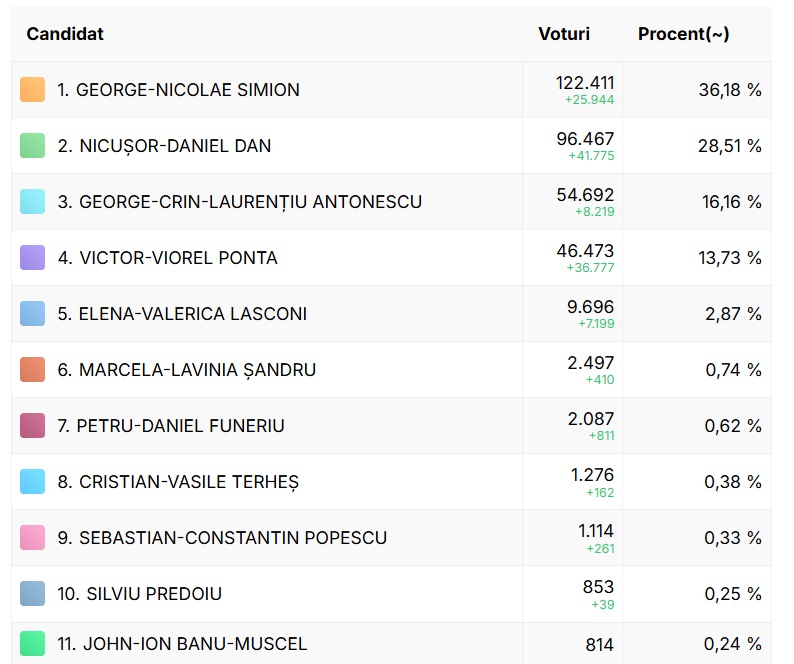The height and width of the screenshot is (664, 794).
Task: Click the red-orange swatch beside Marcela-Lavinia Șandru
Action: click(x=33, y=370)
